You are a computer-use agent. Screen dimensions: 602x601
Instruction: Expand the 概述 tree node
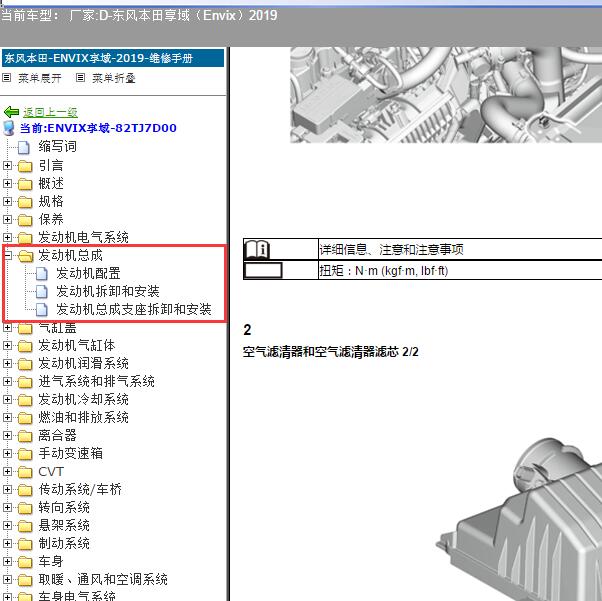click(x=7, y=184)
